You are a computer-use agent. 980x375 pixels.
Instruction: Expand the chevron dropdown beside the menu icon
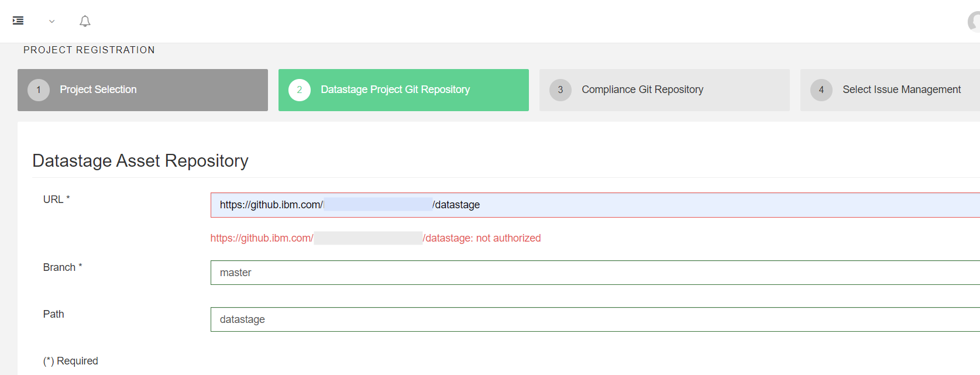(x=52, y=22)
